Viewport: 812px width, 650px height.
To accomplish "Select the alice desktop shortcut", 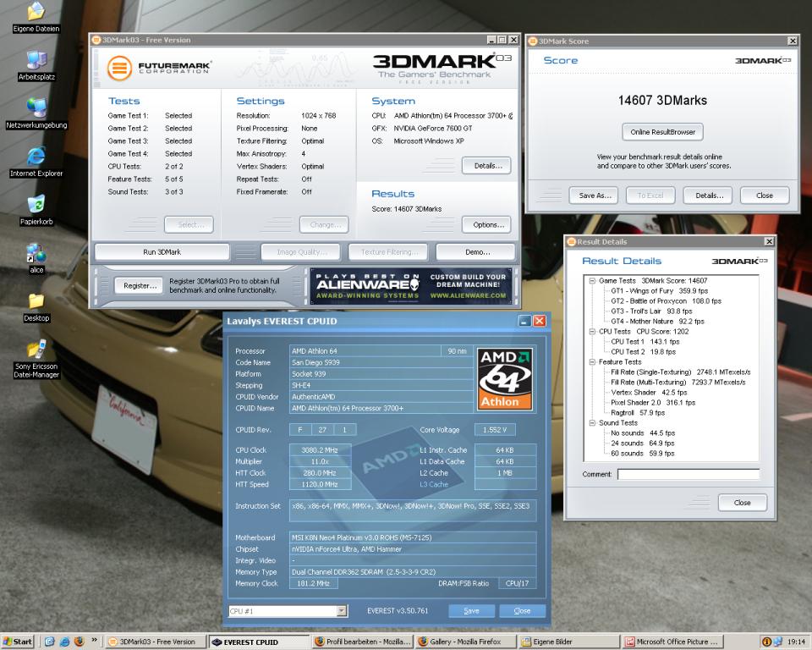I will [x=36, y=258].
